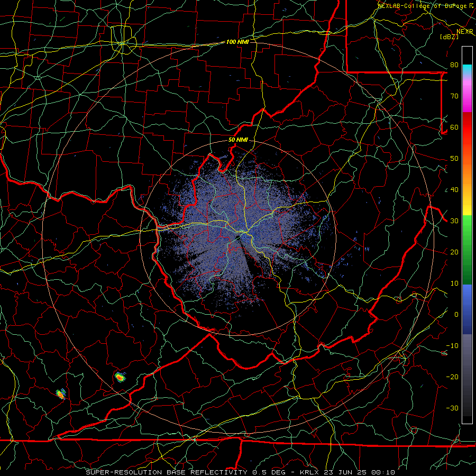The height and width of the screenshot is (476, 476).
Task: Click the 100 NMI range ring label
Action: (237, 42)
